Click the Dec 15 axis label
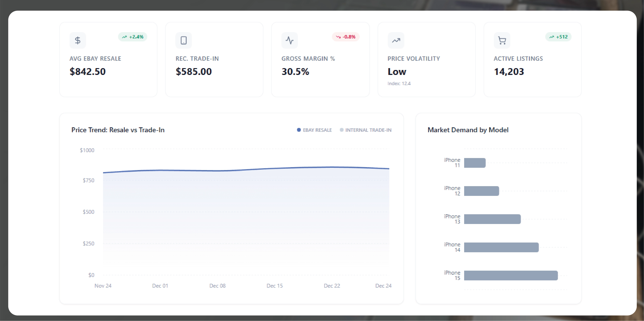The height and width of the screenshot is (321, 644). [x=275, y=286]
